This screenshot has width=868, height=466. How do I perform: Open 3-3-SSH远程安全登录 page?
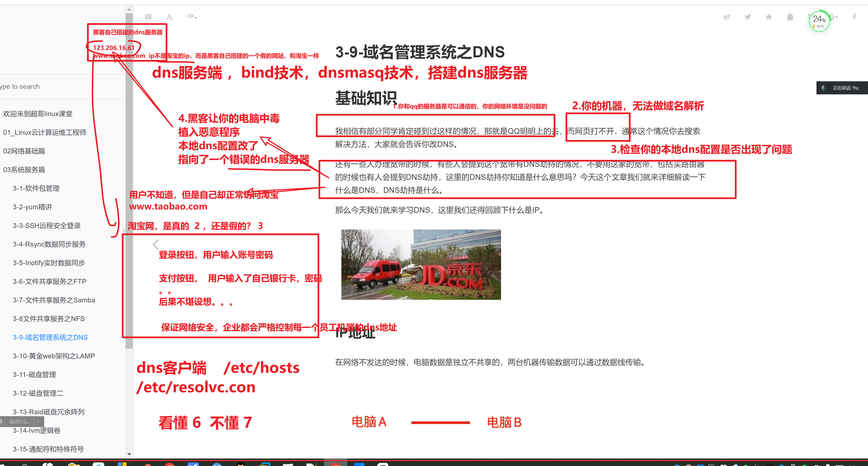pos(47,225)
